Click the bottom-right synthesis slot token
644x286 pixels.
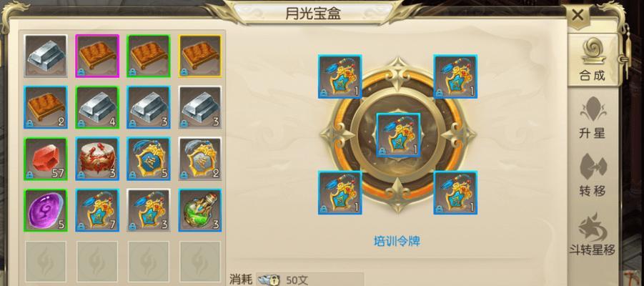coord(455,193)
